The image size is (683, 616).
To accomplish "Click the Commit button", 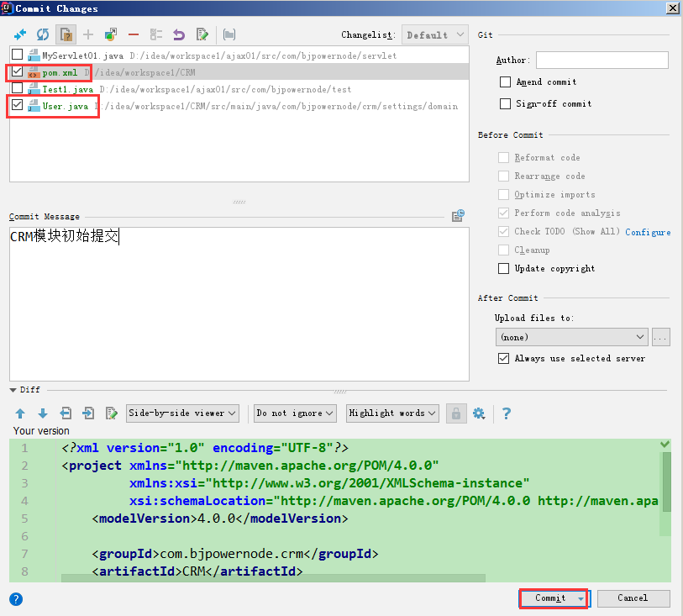I will (x=549, y=598).
